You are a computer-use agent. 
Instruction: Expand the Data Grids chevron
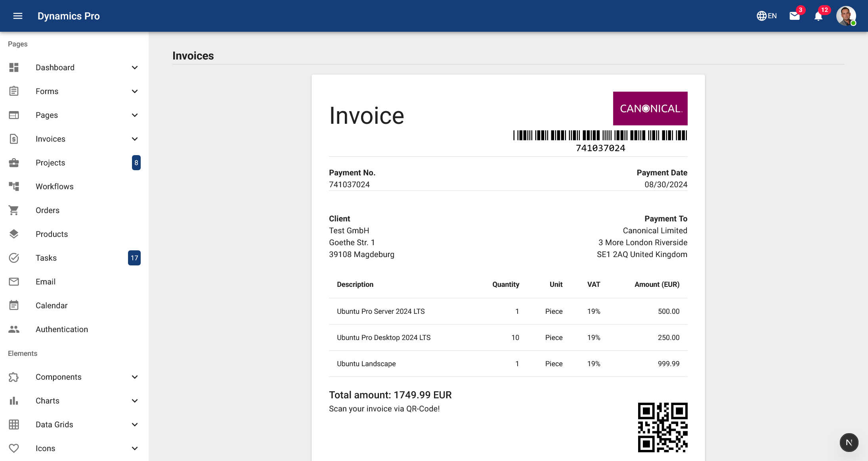[135, 425]
